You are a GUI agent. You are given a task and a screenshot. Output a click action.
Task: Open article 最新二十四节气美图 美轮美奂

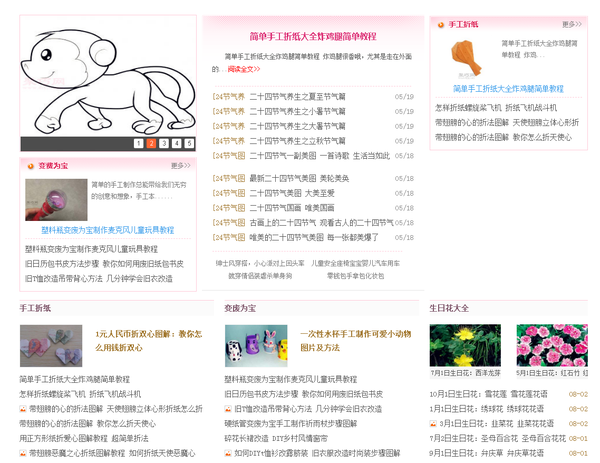[299, 178]
